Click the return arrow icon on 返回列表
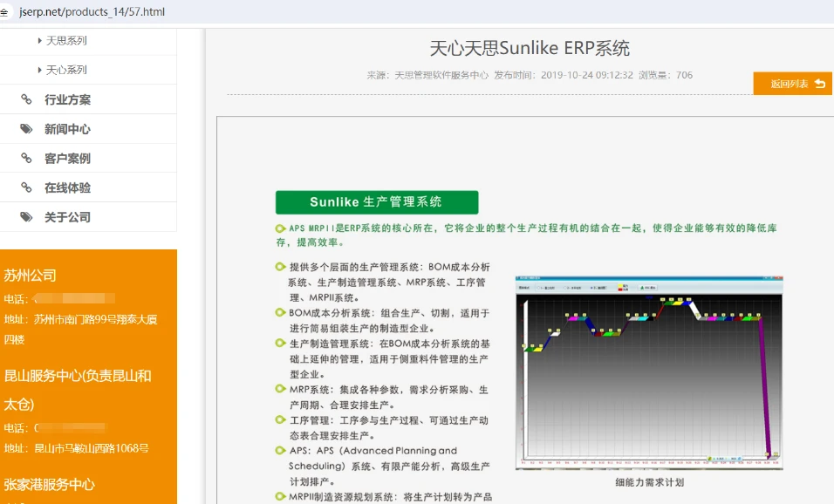 coord(820,84)
